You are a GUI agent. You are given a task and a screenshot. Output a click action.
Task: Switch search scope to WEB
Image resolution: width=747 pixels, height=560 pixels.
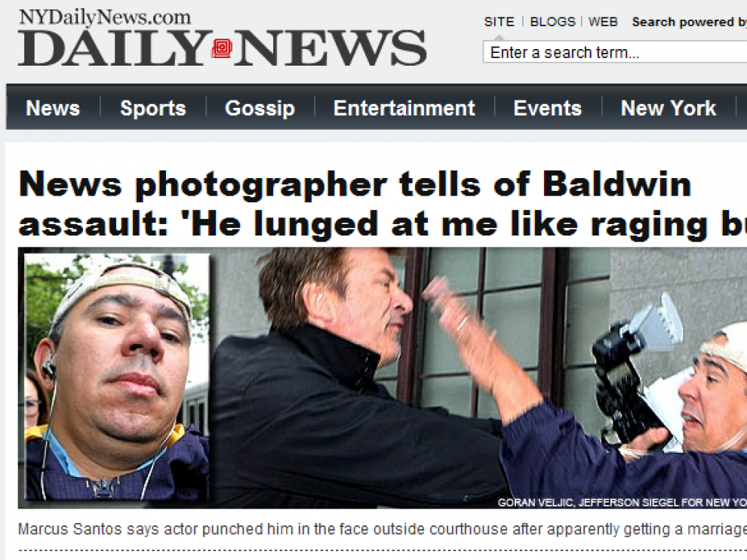pyautogui.click(x=603, y=22)
